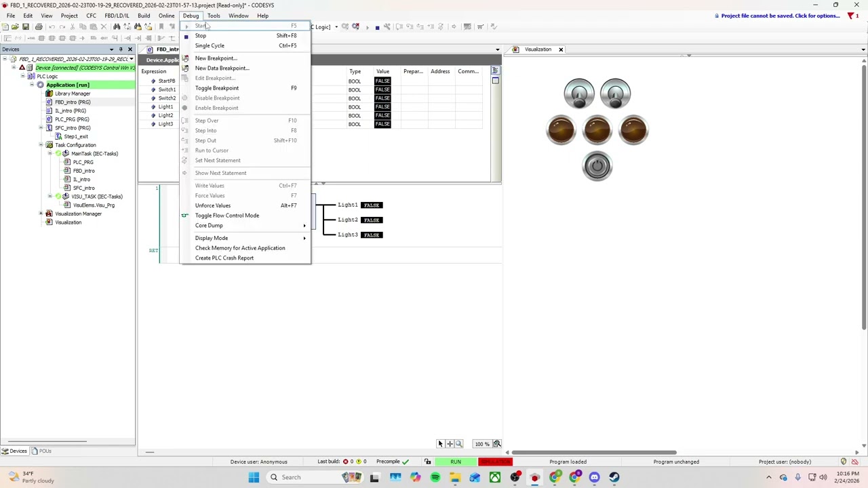868x488 pixels.
Task: Select the arrow pointer tool below the editor
Action: (x=440, y=444)
